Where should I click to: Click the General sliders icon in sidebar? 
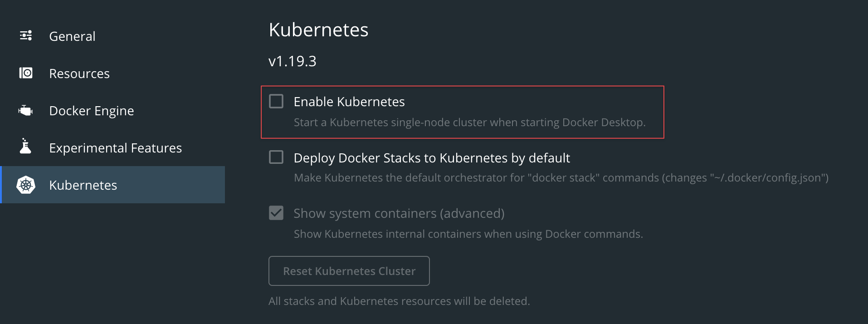(26, 35)
